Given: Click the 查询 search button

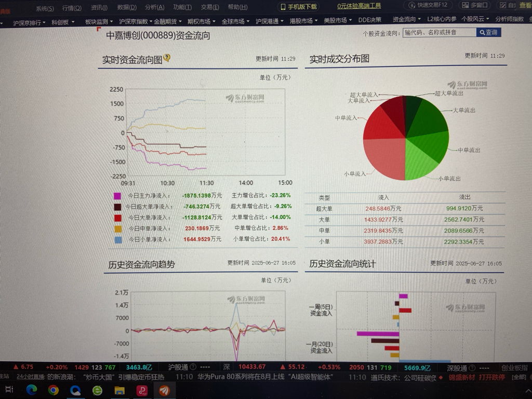Looking at the screenshot, I should pyautogui.click(x=488, y=33).
